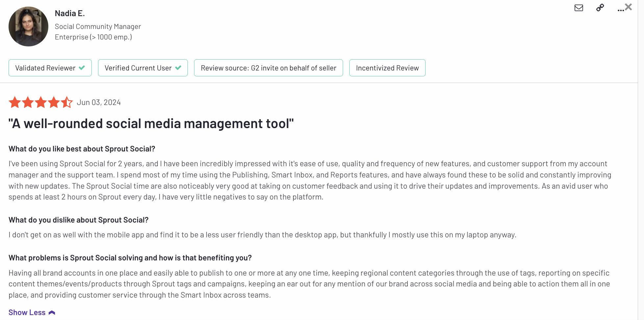Viewport: 644px width, 320px height.
Task: Click the Enterprise (> 1000 emp.) label
Action: click(x=93, y=37)
